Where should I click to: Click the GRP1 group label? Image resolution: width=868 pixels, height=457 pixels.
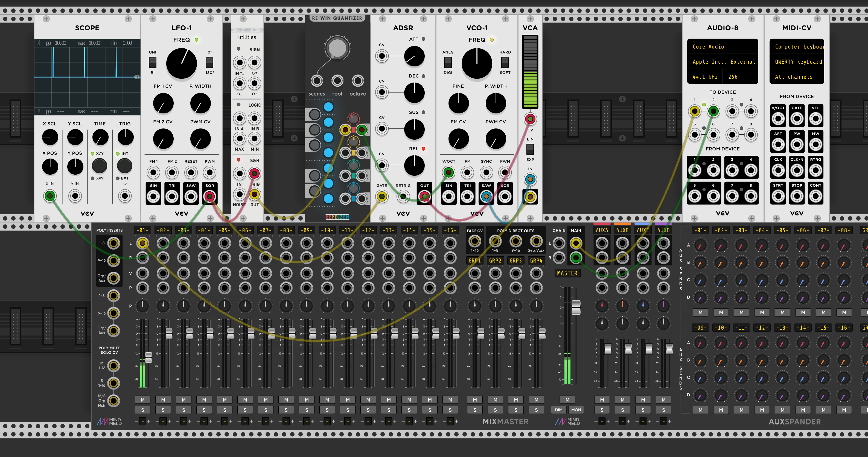click(474, 260)
